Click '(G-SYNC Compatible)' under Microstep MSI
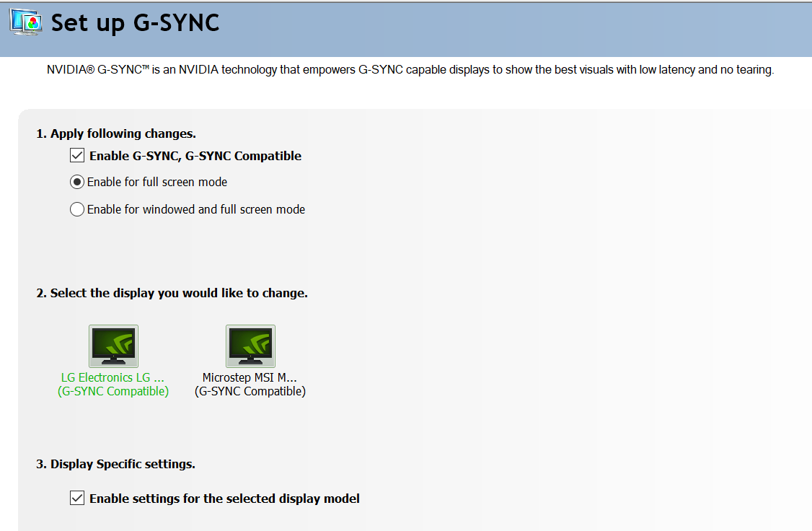The image size is (812, 531). coord(250,391)
